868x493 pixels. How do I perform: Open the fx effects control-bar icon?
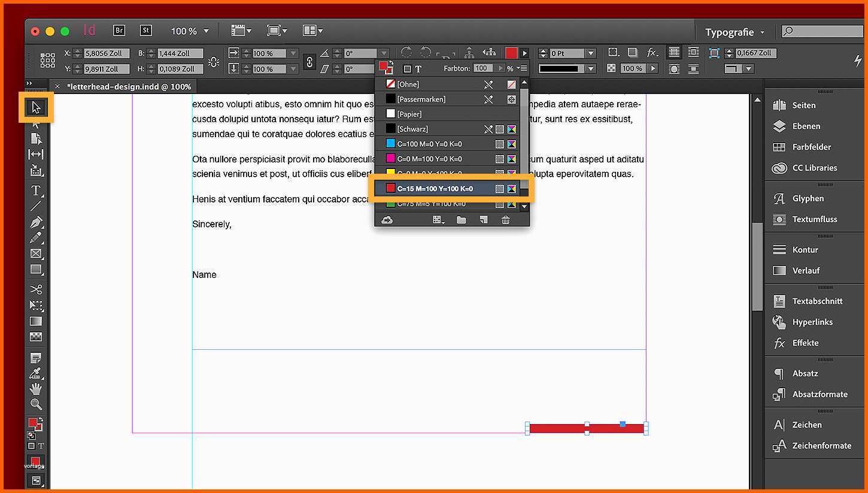click(x=652, y=53)
